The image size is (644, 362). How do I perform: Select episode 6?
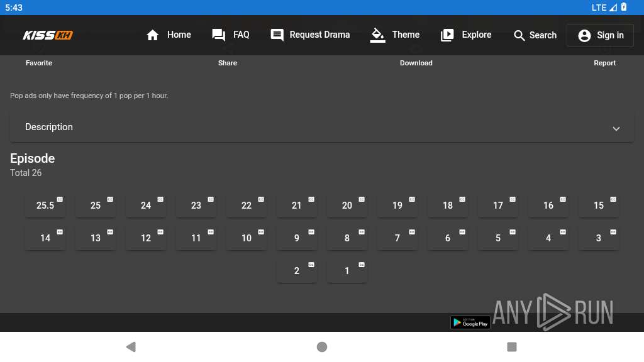448,238
